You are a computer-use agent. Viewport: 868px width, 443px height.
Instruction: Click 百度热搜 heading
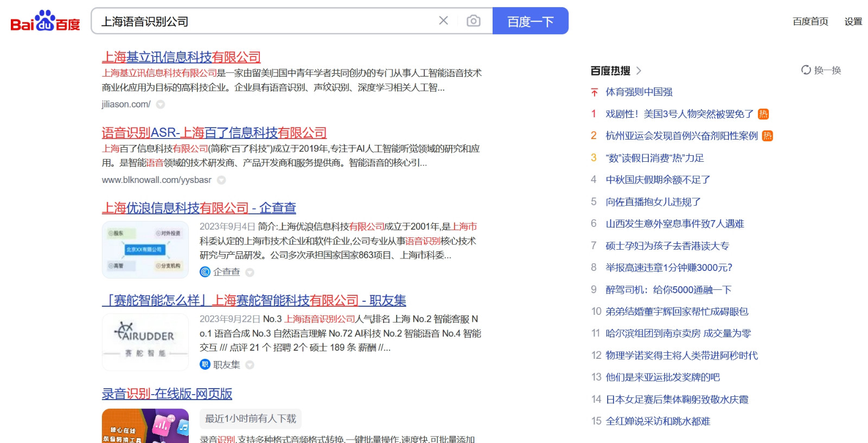(x=610, y=71)
